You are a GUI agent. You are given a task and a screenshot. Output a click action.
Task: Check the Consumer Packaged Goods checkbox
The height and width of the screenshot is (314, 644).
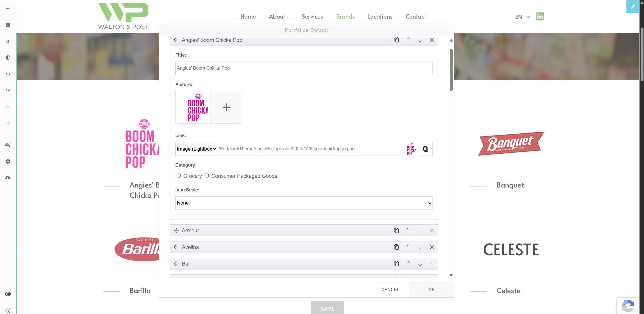coord(207,176)
